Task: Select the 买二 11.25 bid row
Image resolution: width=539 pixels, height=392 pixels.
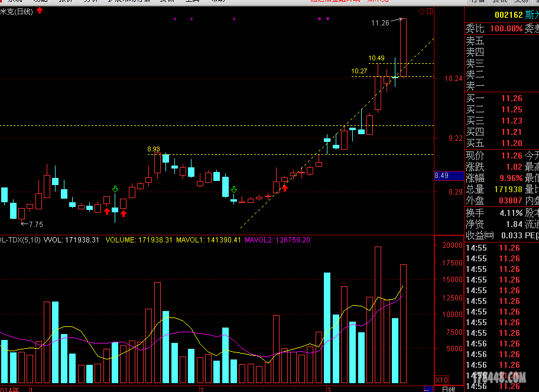Action: click(502, 110)
